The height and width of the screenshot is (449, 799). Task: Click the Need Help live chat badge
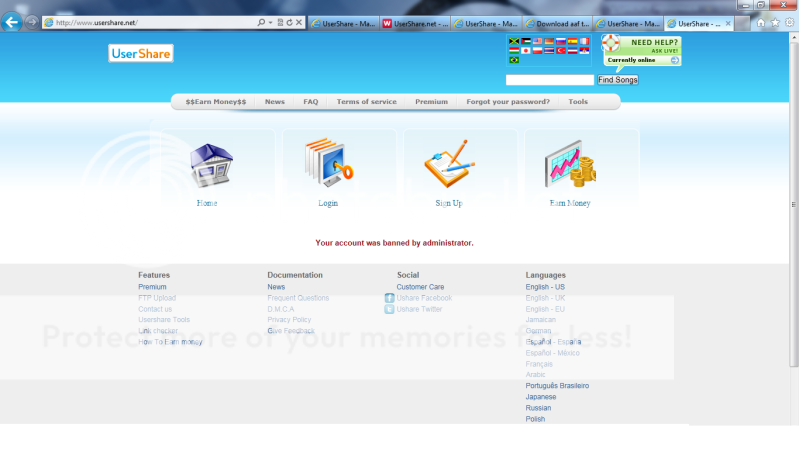[642, 50]
